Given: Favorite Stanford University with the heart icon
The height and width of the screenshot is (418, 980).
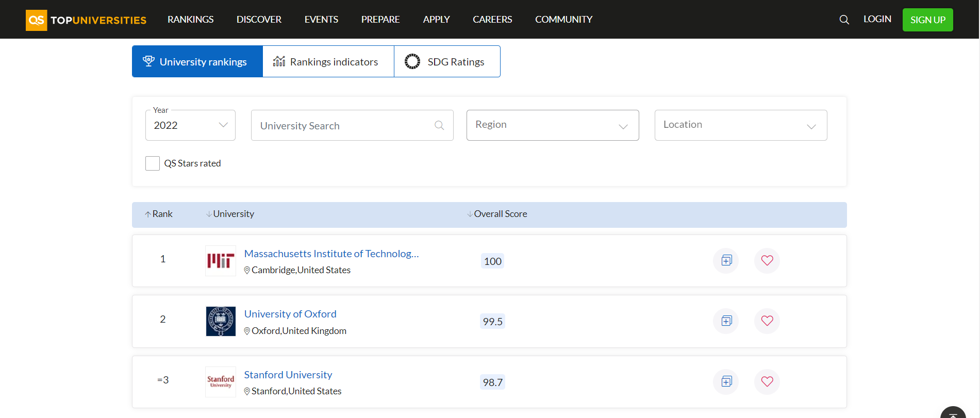Looking at the screenshot, I should tap(767, 381).
